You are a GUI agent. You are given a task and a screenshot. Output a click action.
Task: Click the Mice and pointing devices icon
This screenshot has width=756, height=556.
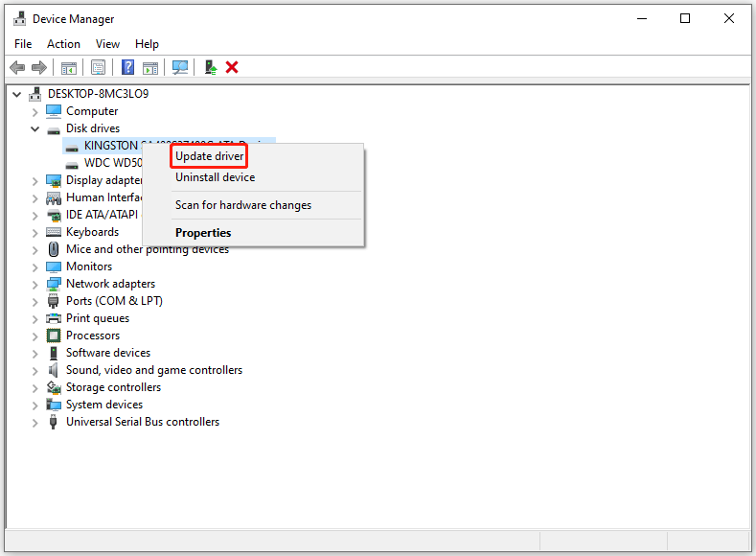54,249
